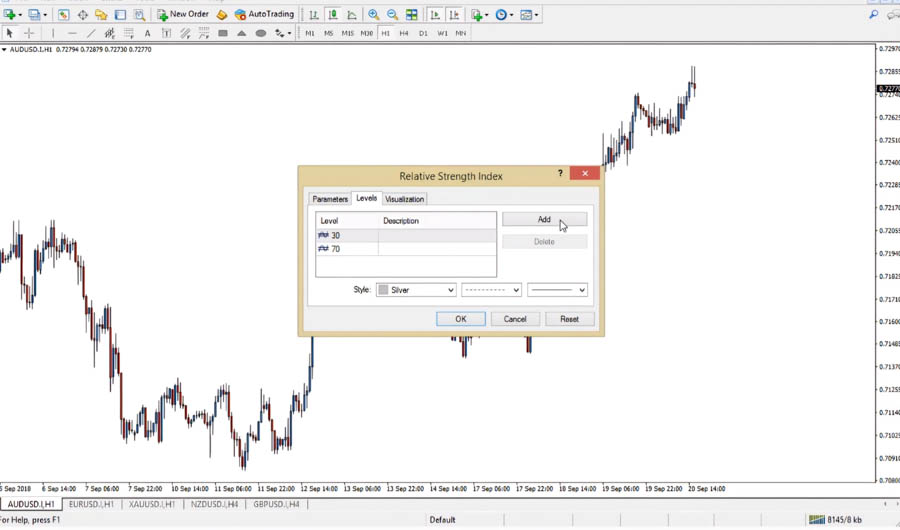Switch to candlestick chart view

(332, 14)
